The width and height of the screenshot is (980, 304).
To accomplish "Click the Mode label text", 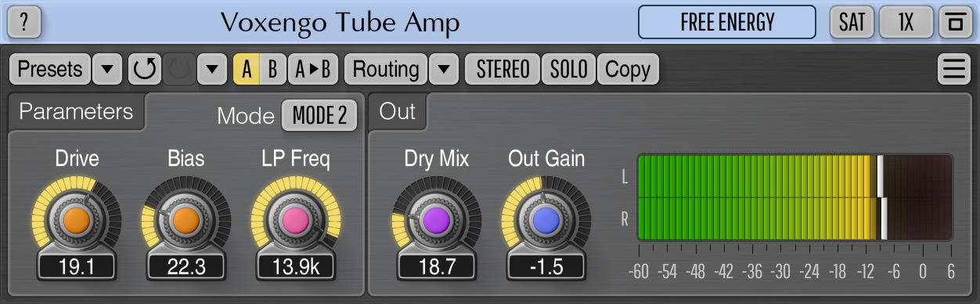I will pyautogui.click(x=246, y=116).
